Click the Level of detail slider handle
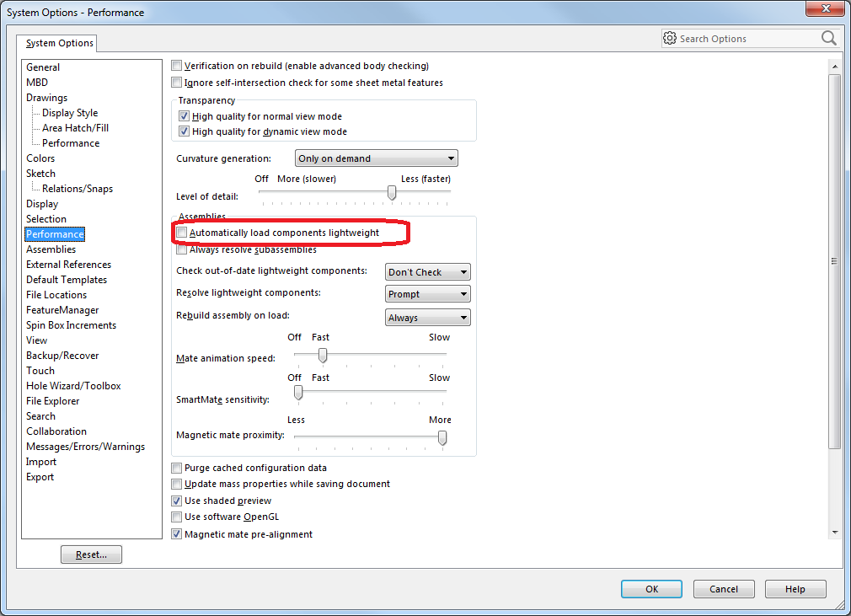The height and width of the screenshot is (616, 851). (x=392, y=194)
